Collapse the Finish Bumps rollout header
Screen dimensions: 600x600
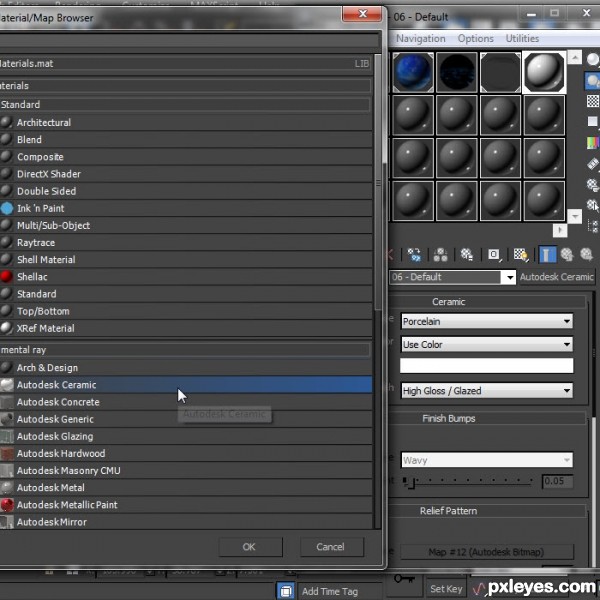[487, 419]
